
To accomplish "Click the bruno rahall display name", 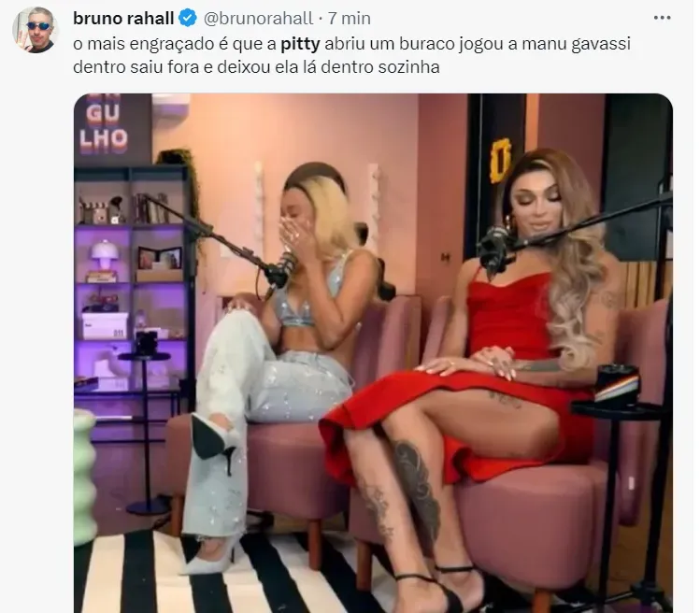I will (x=123, y=19).
